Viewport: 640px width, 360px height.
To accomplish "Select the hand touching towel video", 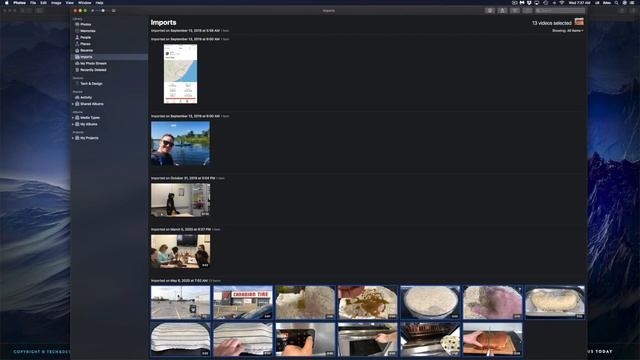I will pyautogui.click(x=243, y=340).
